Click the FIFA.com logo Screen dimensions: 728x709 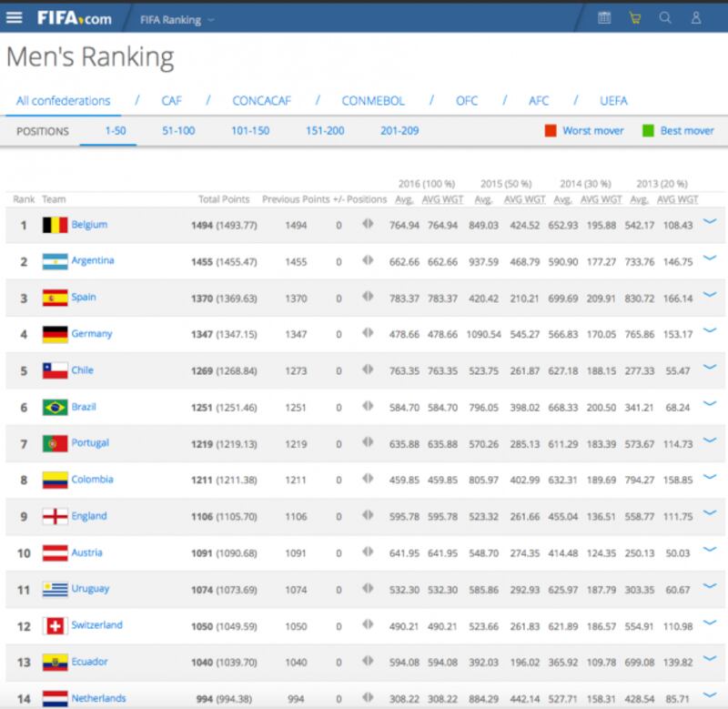[75, 18]
